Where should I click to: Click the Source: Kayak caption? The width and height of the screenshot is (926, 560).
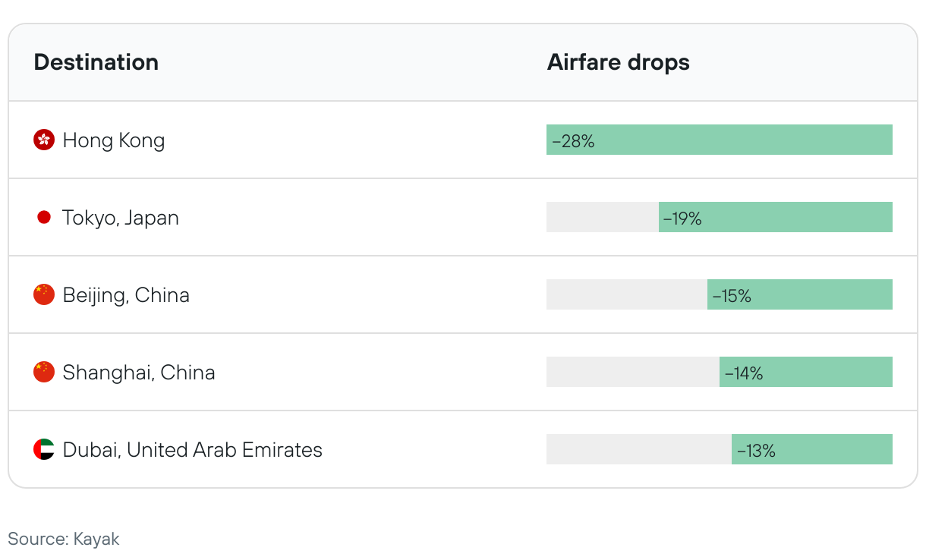(x=64, y=540)
